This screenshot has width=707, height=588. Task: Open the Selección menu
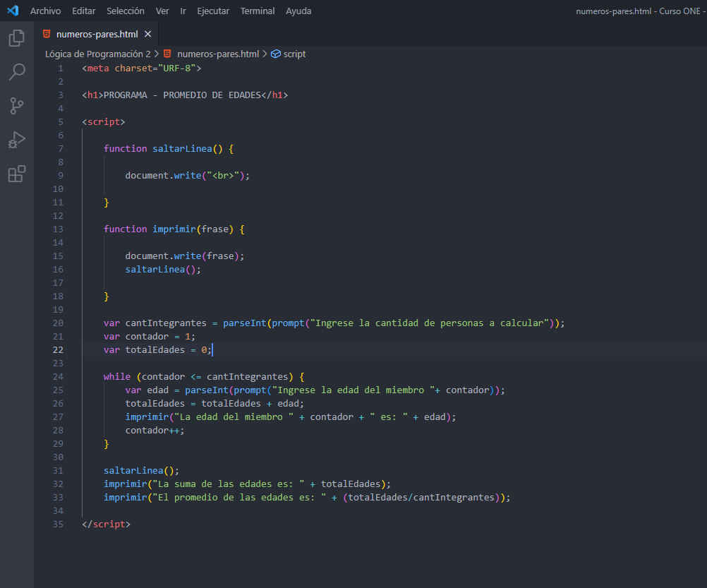126,11
